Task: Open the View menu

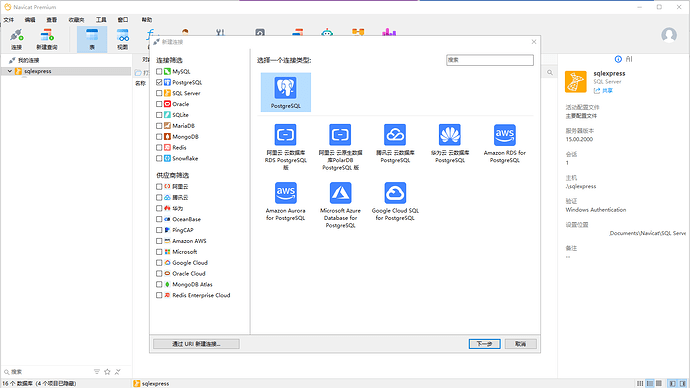Action: coord(52,20)
